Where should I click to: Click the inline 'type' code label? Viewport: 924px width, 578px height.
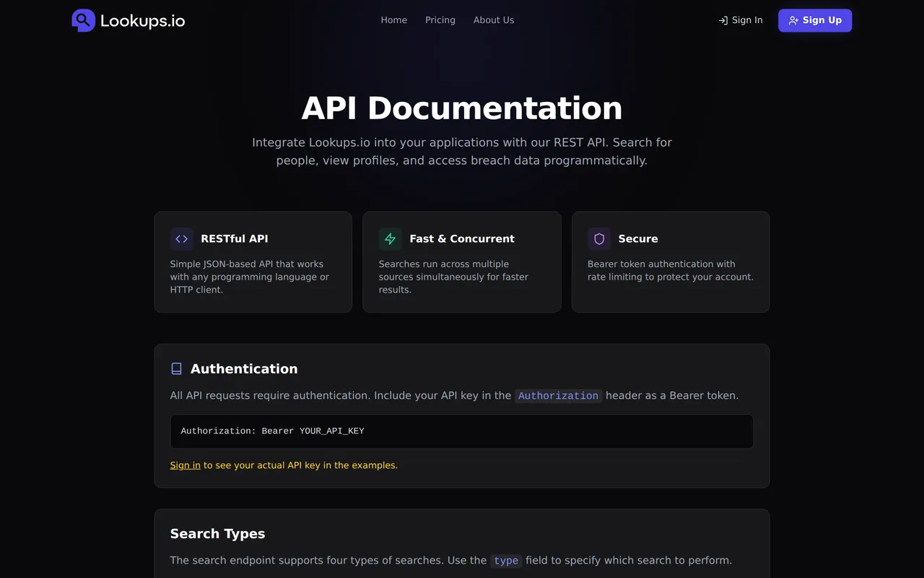(x=506, y=561)
